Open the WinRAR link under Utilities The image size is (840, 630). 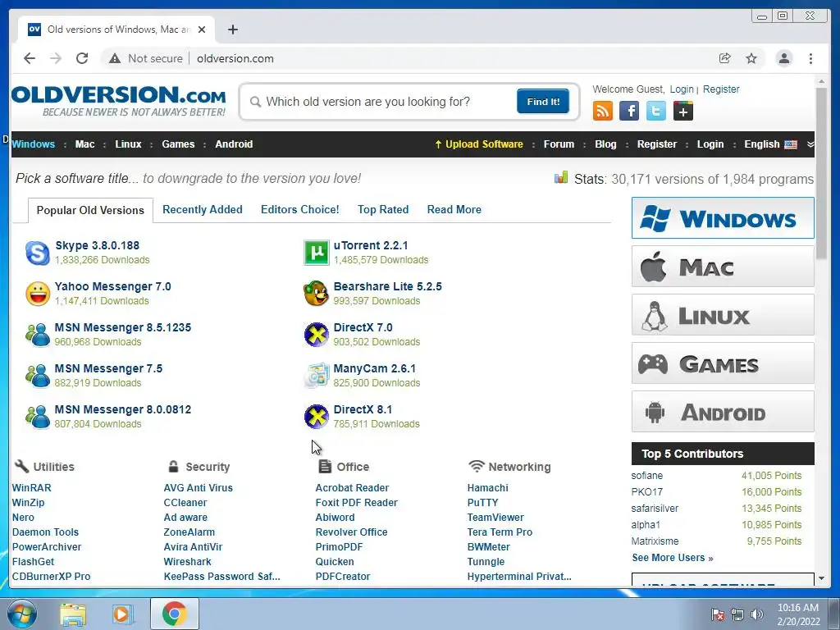[x=32, y=488]
